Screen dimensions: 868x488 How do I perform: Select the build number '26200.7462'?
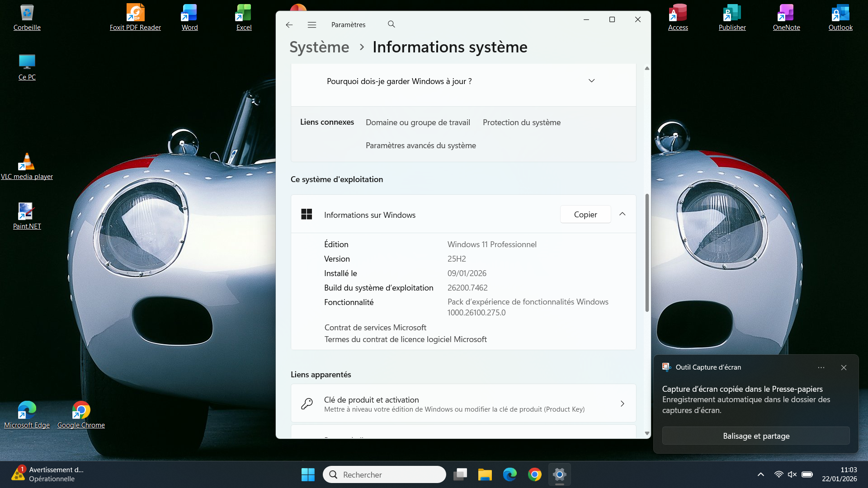[467, 288]
